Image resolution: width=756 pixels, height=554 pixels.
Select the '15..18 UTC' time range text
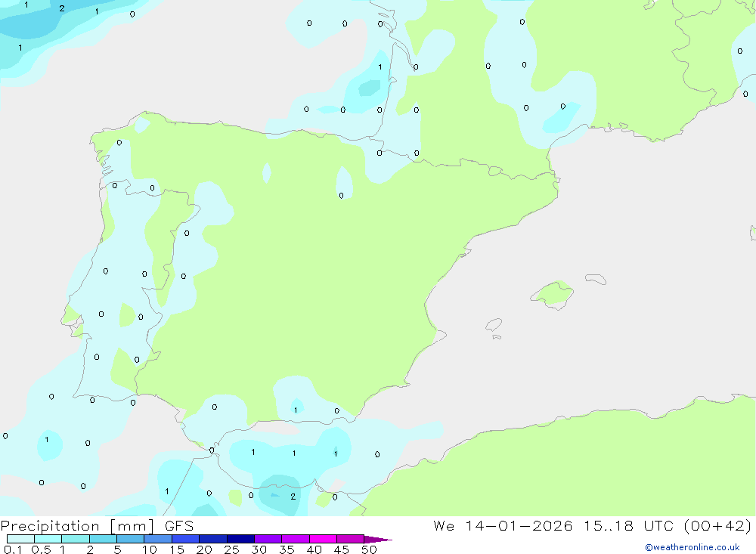tap(628, 525)
